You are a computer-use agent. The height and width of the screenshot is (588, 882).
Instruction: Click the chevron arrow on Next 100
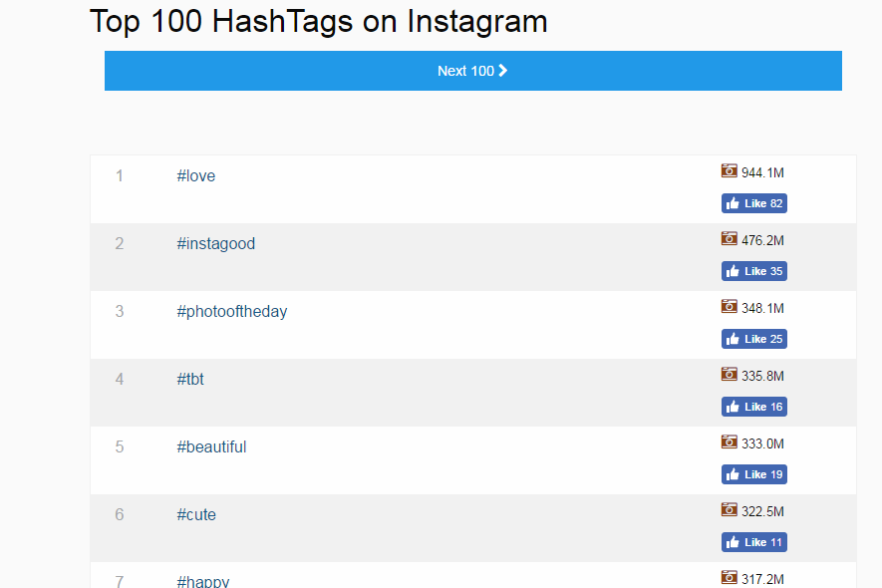(x=503, y=71)
